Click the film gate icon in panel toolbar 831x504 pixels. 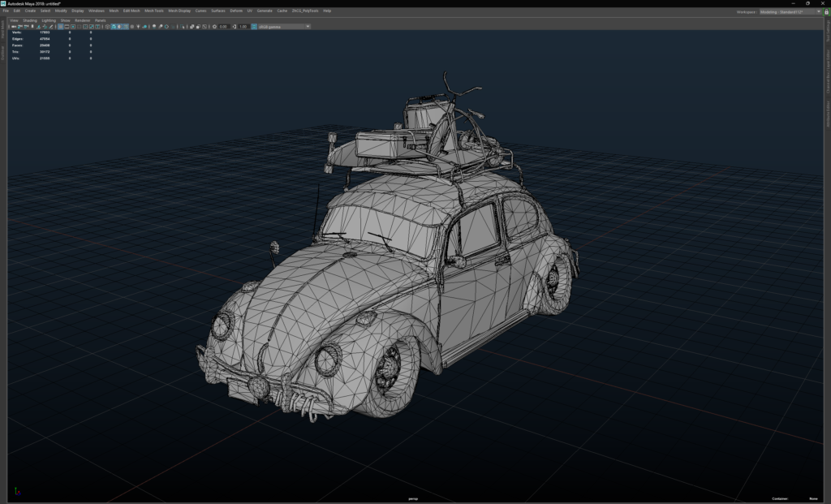(67, 27)
